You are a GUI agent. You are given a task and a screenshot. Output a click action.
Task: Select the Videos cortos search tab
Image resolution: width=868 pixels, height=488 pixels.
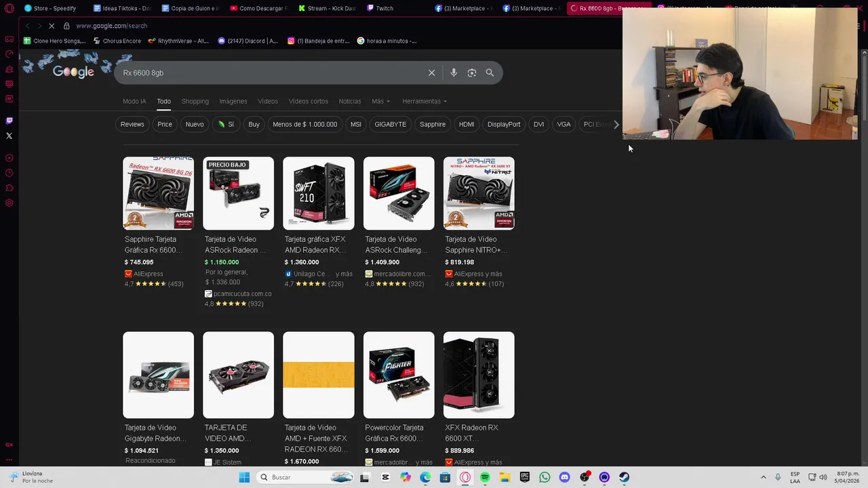click(x=309, y=101)
